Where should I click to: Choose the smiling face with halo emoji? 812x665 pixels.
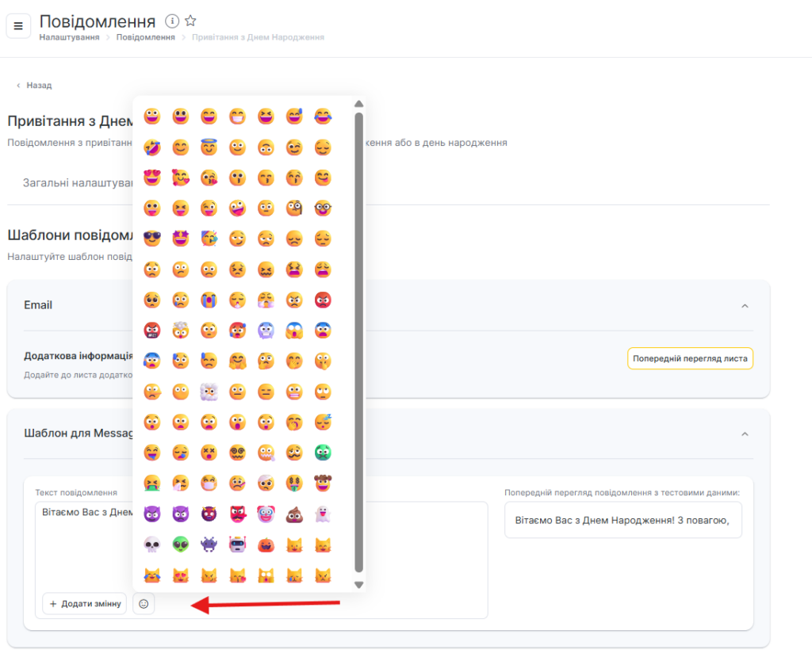(209, 147)
